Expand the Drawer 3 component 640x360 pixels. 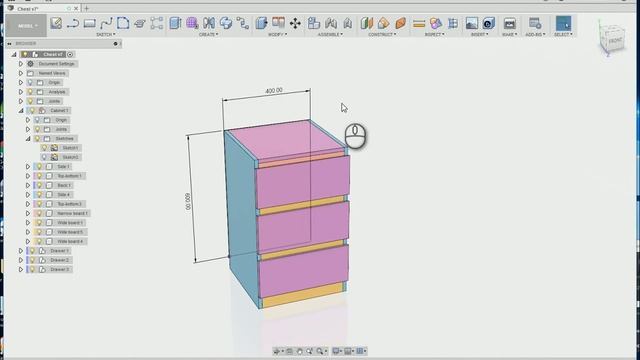[21, 269]
